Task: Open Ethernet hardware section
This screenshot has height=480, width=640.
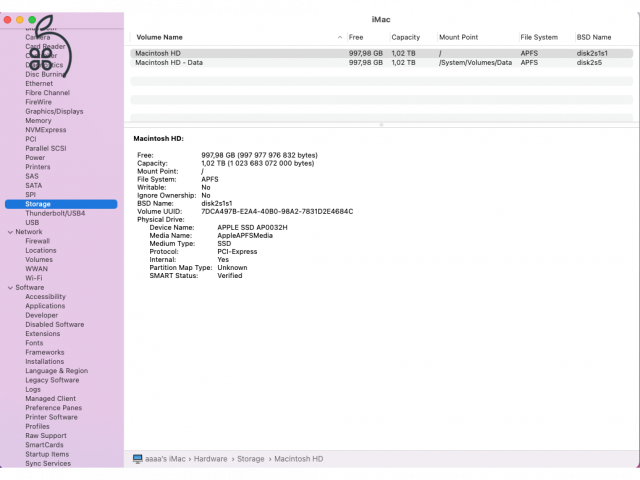Action: (39, 83)
